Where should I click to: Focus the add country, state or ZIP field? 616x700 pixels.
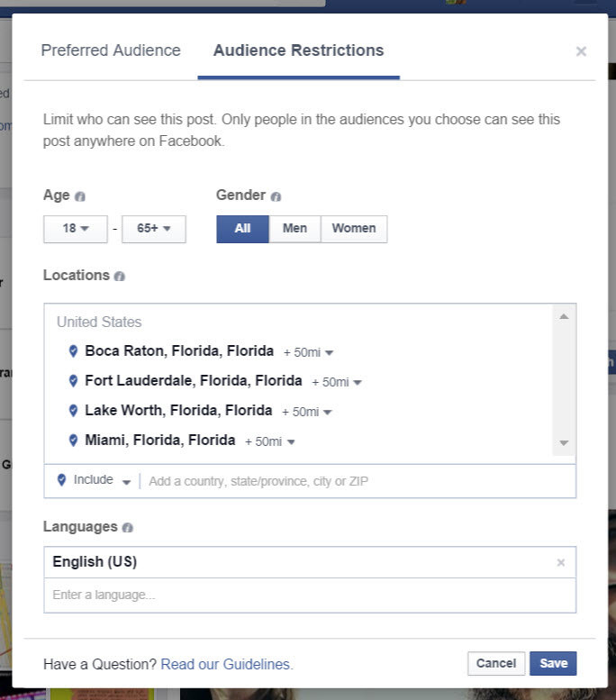pos(358,481)
